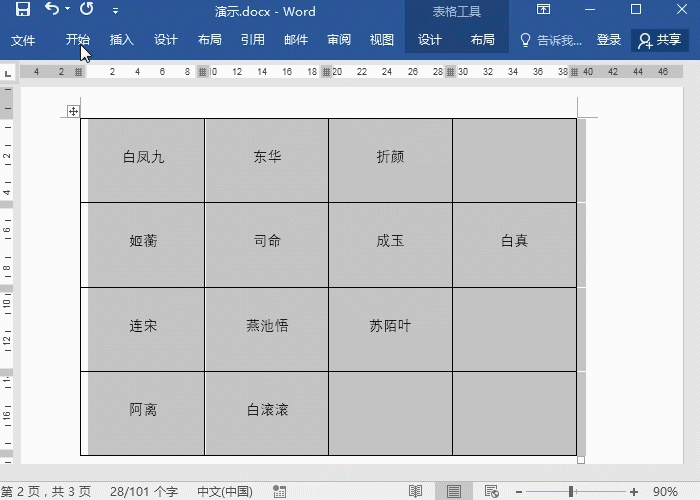Open the main 布局 ribbon tab
Viewport: 700px width, 500px height.
point(209,40)
